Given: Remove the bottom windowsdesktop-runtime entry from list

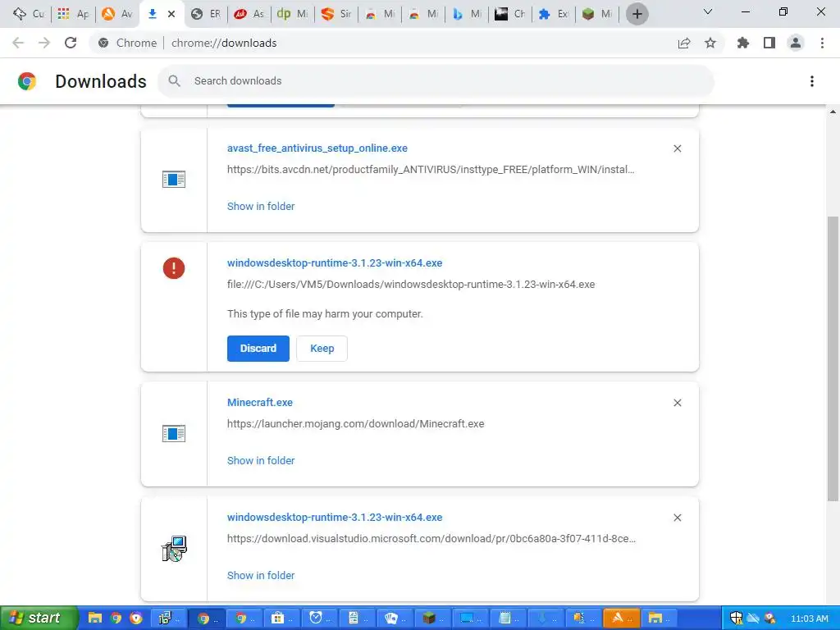Looking at the screenshot, I should point(677,518).
